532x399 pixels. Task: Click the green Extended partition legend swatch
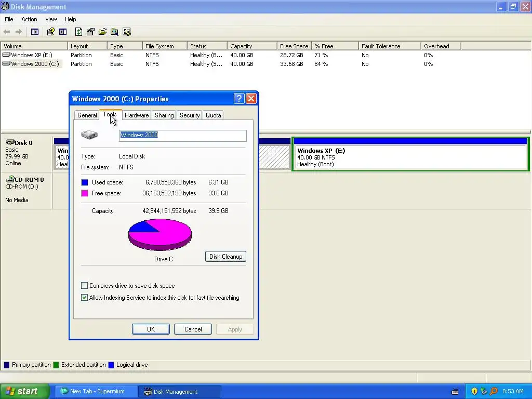click(56, 365)
